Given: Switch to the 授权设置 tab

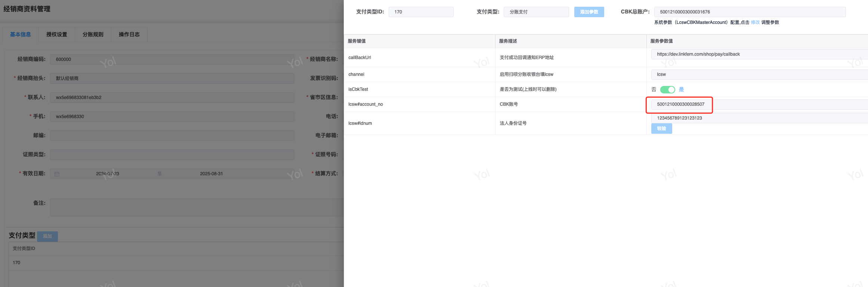Looking at the screenshot, I should coord(57,34).
